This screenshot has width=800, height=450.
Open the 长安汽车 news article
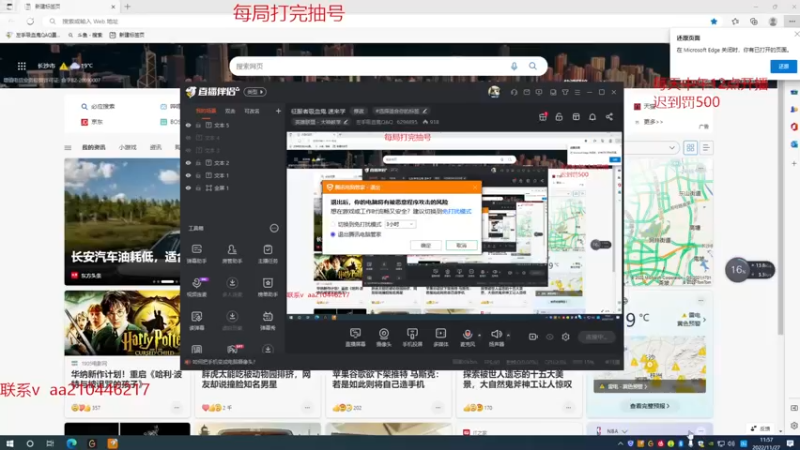point(122,222)
